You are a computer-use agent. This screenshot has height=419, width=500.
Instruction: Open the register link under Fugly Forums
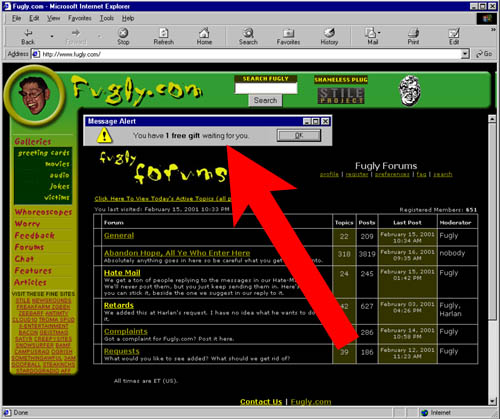pyautogui.click(x=357, y=174)
